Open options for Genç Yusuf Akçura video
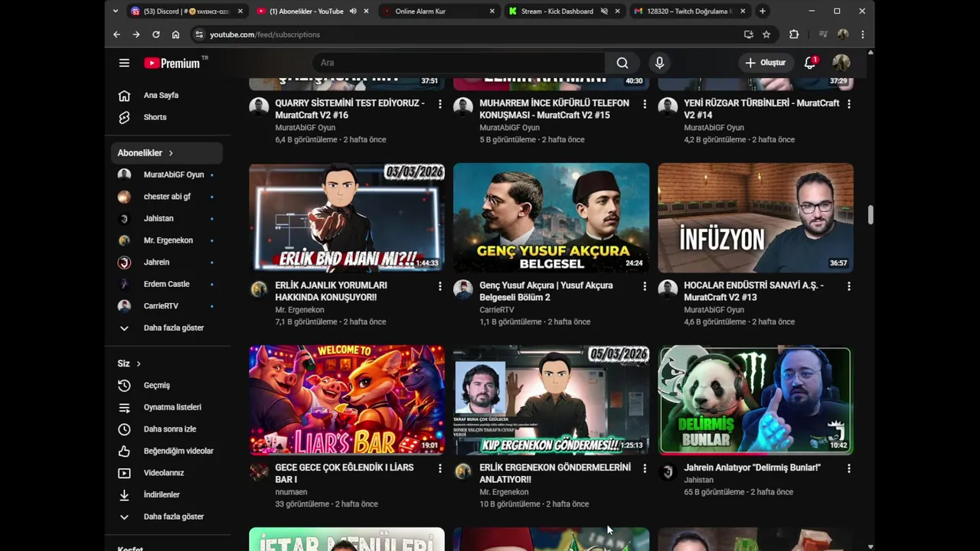Viewport: 980px width, 551px height. [644, 285]
